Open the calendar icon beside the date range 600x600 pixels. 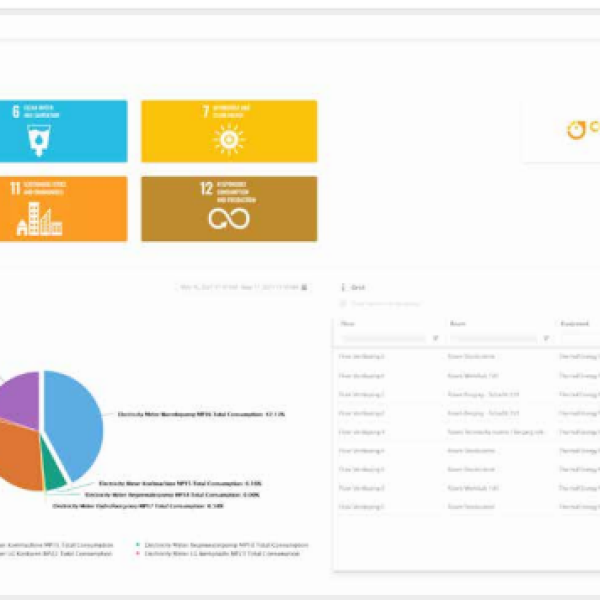click(305, 287)
